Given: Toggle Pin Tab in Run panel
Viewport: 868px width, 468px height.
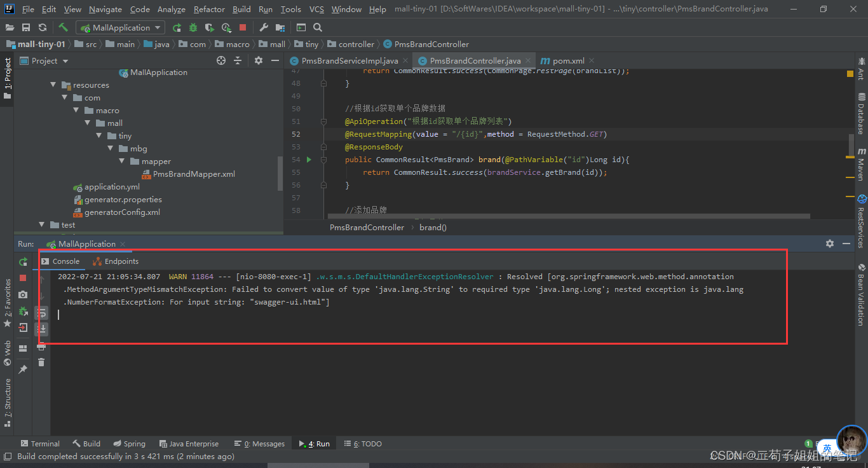Looking at the screenshot, I should pos(23,369).
